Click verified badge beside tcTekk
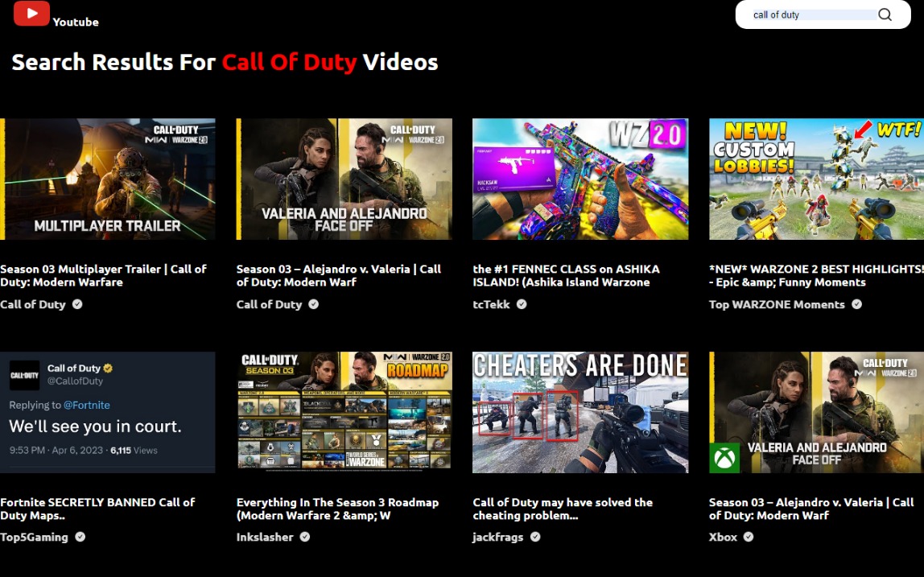Image resolution: width=924 pixels, height=577 pixels. click(522, 304)
